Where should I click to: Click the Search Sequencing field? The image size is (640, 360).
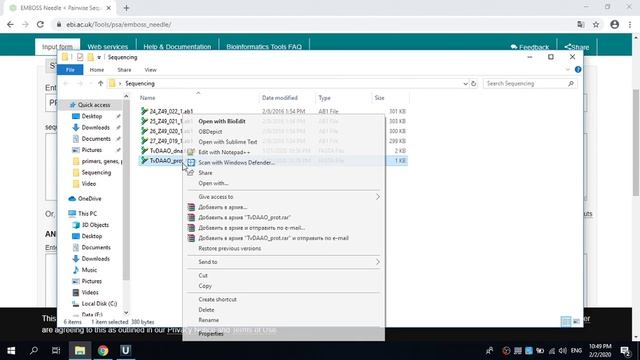(530, 83)
